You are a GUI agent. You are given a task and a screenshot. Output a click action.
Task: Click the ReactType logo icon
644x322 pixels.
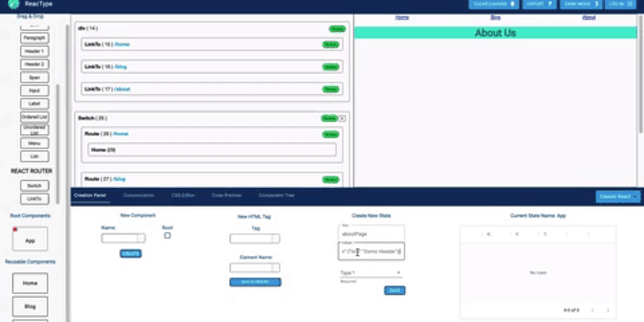(14, 4)
